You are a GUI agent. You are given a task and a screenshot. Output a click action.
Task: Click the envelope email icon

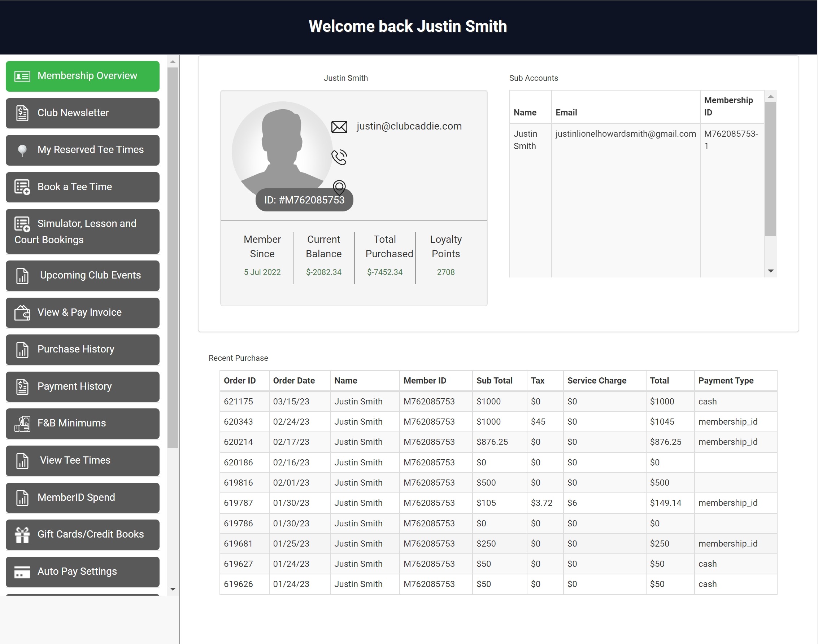point(339,127)
